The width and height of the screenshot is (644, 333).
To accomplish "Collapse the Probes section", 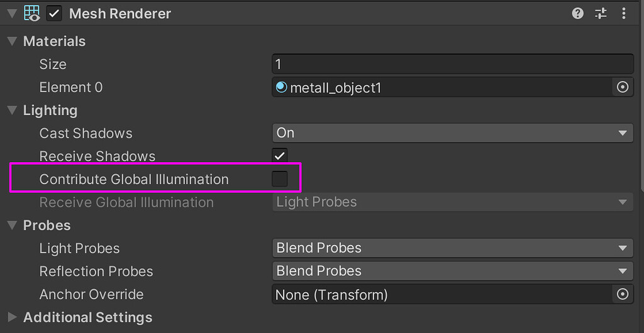I will coord(11,226).
